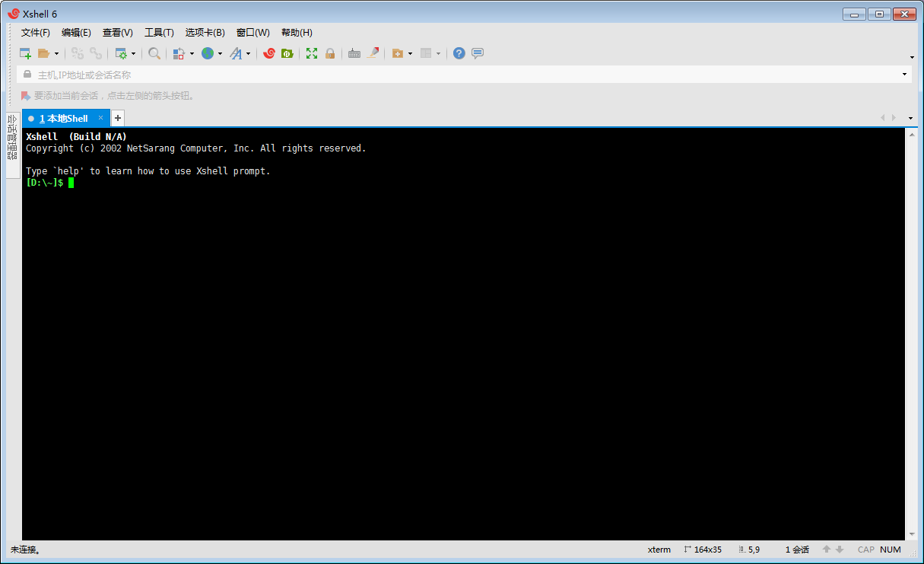Image resolution: width=924 pixels, height=564 pixels.
Task: Open the 编辑(E) menu
Action: (x=76, y=33)
